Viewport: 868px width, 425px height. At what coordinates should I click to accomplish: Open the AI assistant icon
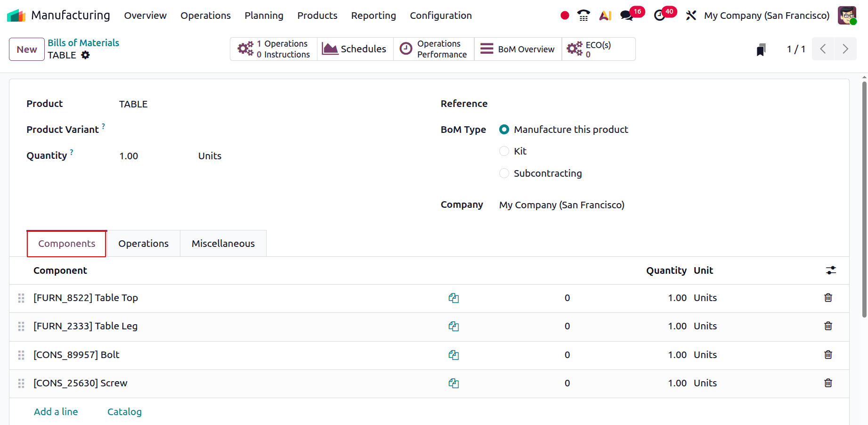coord(605,16)
